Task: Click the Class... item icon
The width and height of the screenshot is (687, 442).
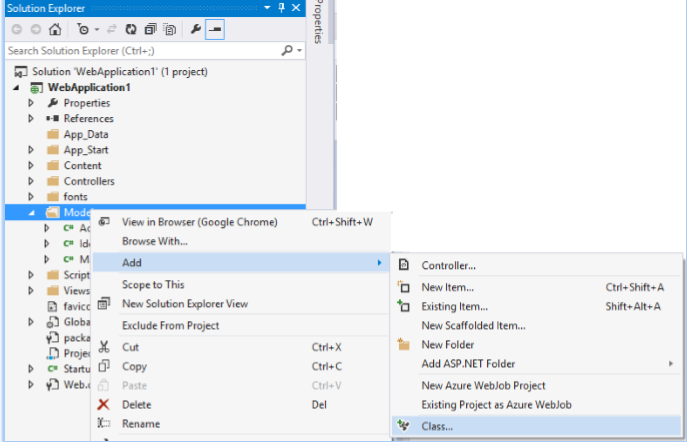Action: click(x=403, y=425)
